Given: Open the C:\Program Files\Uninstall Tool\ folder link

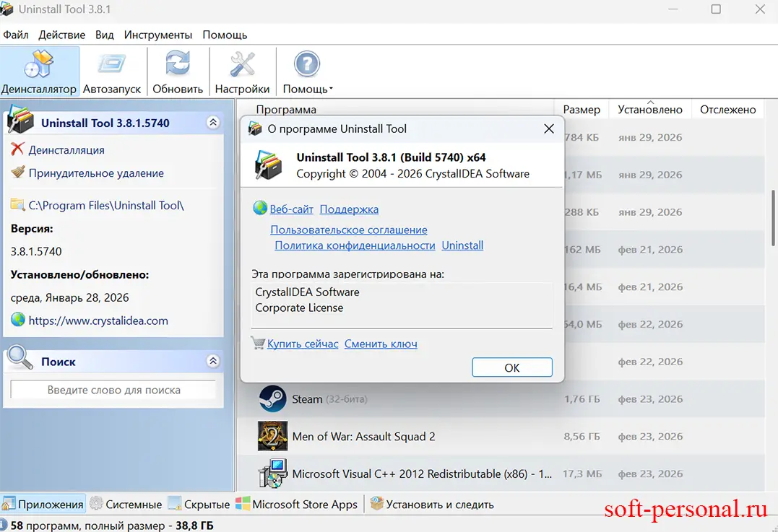Looking at the screenshot, I should (105, 205).
